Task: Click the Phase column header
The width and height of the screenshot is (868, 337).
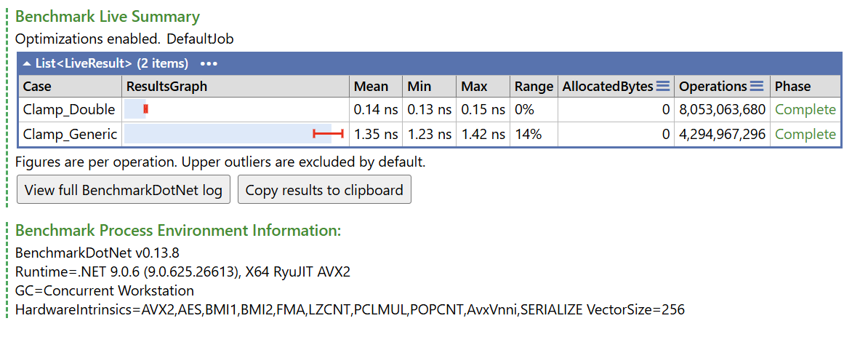Action: (x=792, y=87)
